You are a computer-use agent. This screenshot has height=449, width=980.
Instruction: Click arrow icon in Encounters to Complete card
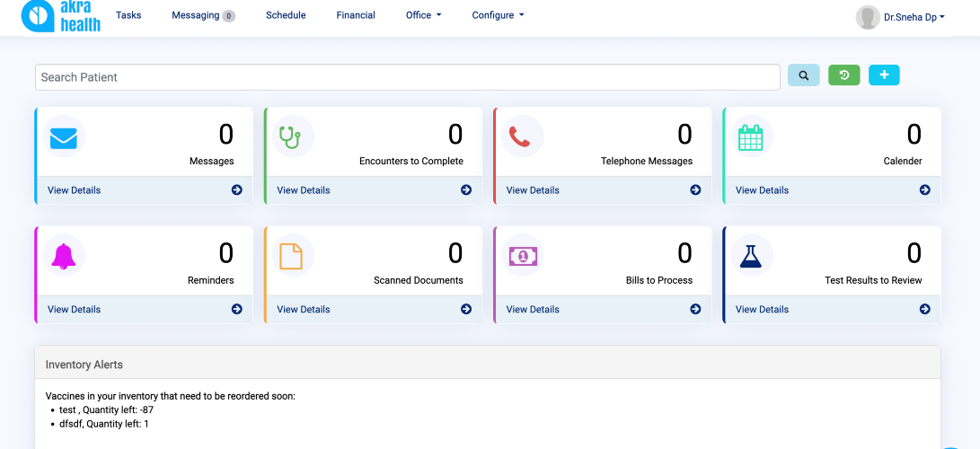tap(466, 189)
